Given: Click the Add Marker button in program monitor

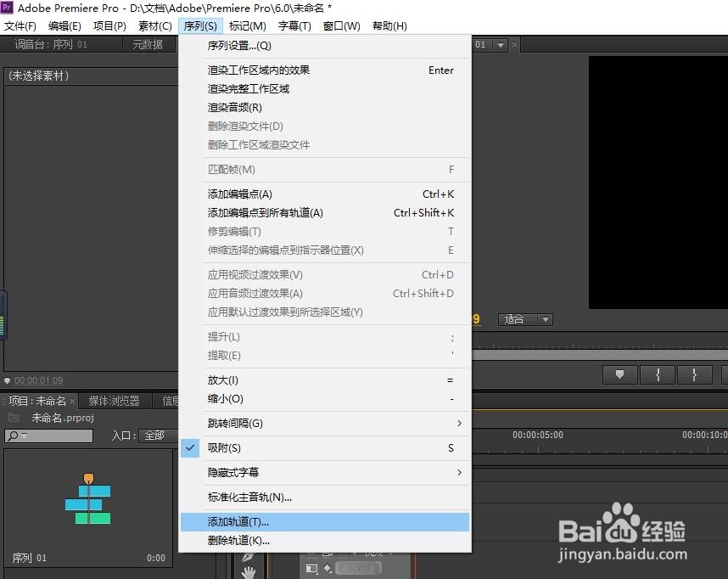Looking at the screenshot, I should click(x=619, y=374).
